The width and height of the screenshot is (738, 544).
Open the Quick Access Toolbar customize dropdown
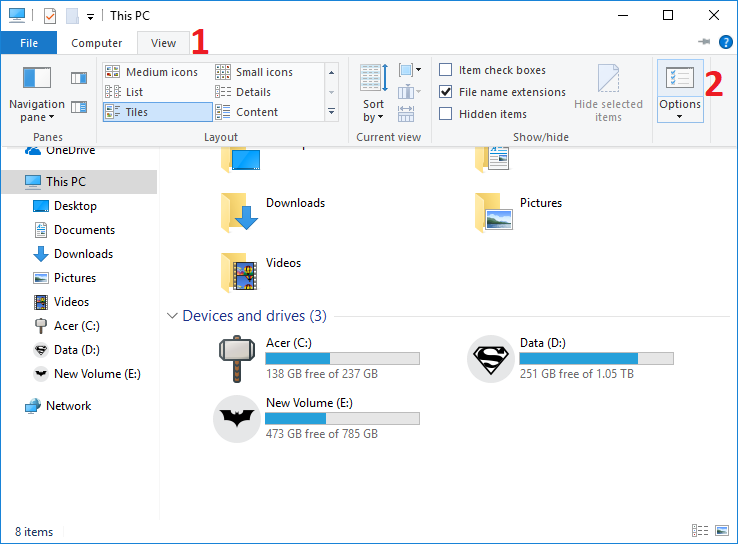click(x=91, y=16)
